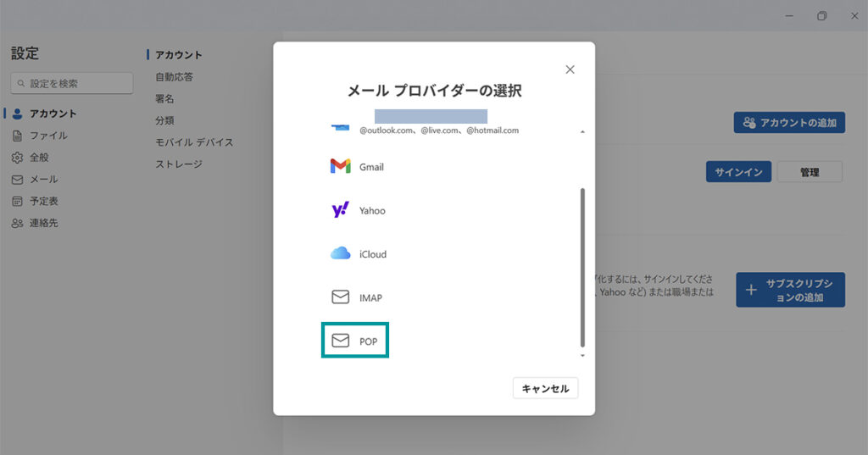The image size is (868, 455).
Task: Open the メール settings section
Action: [35, 180]
